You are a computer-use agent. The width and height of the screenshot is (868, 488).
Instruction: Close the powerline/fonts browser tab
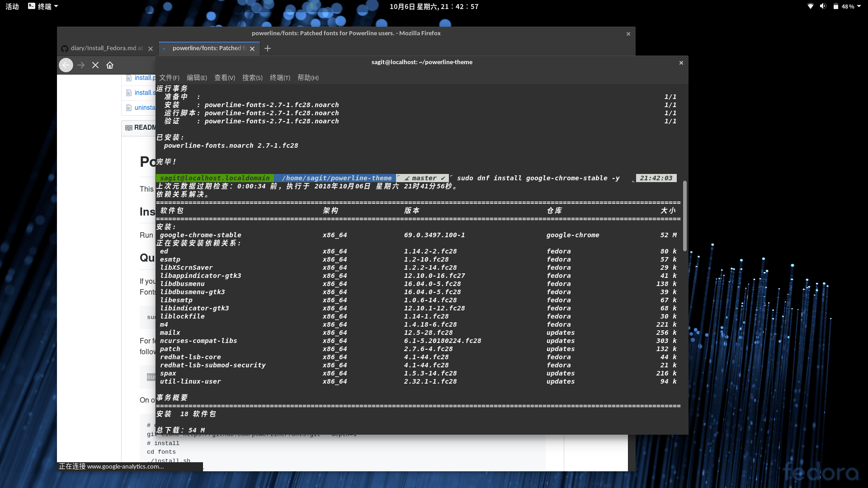(252, 49)
